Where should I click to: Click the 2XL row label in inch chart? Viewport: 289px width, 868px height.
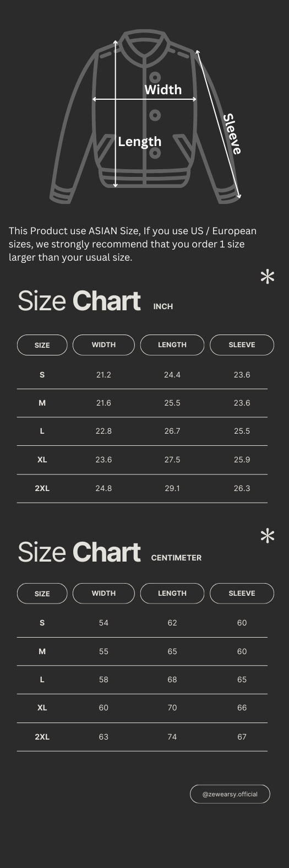(x=42, y=488)
